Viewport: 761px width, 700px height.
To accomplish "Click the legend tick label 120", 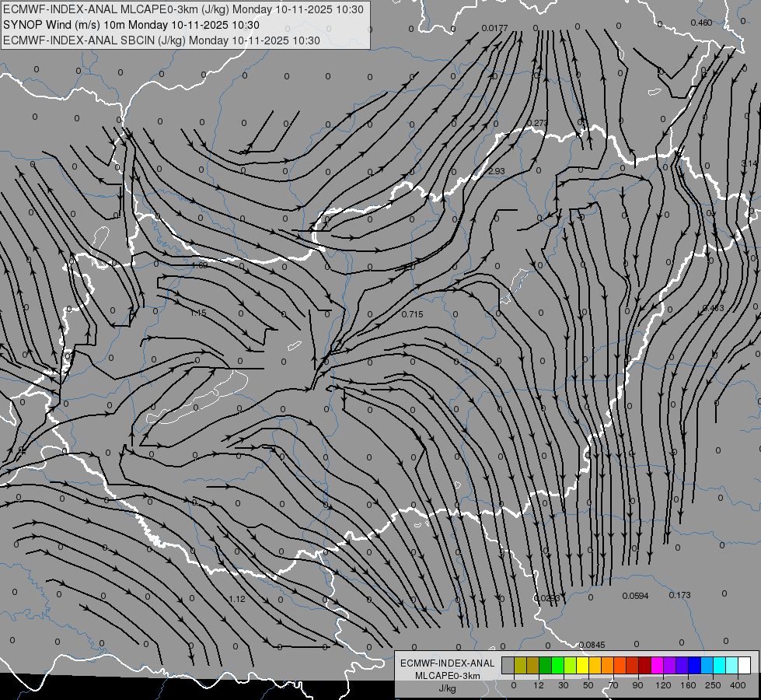I will click(663, 685).
